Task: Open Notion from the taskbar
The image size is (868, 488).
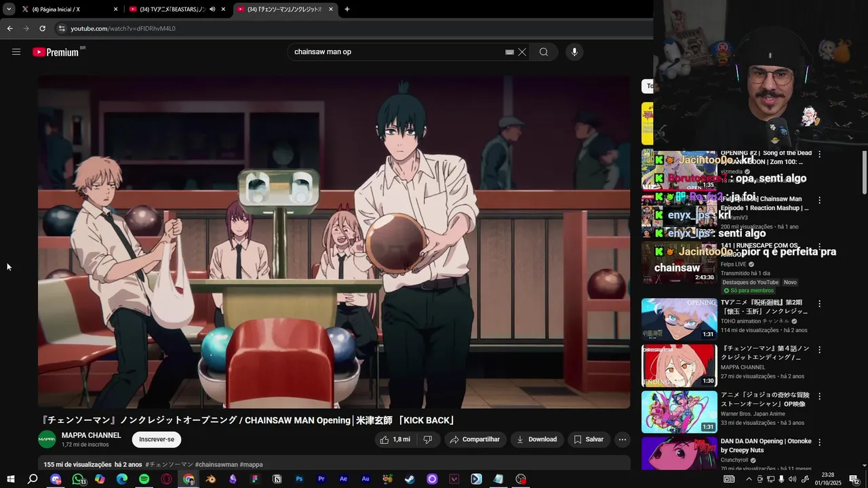Action: [x=277, y=479]
